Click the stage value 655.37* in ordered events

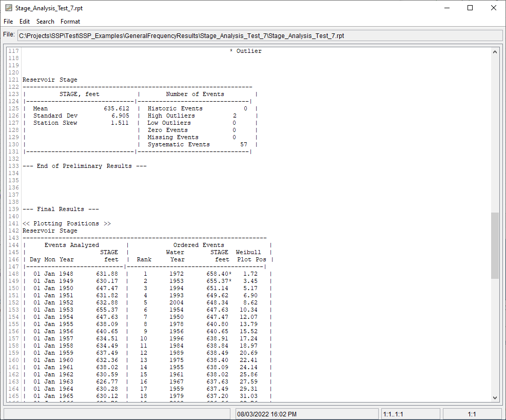[x=219, y=281]
